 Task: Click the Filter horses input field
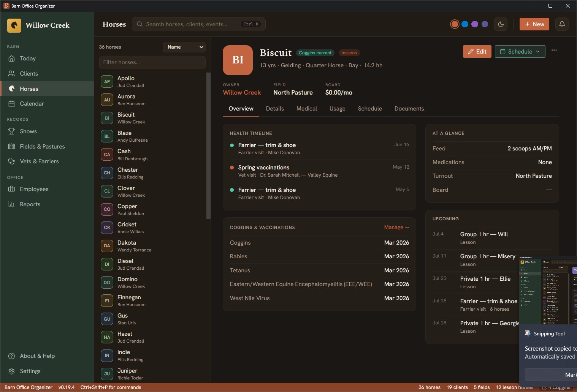[152, 62]
